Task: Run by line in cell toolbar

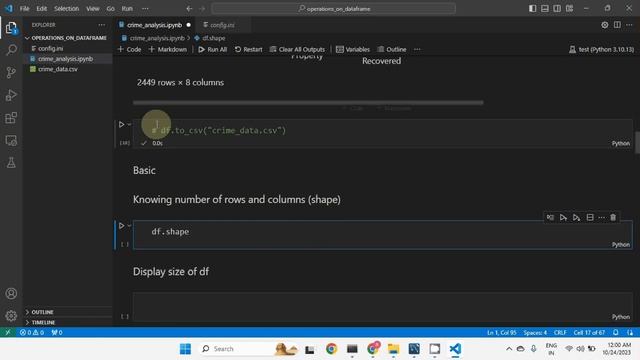Action: [550, 218]
